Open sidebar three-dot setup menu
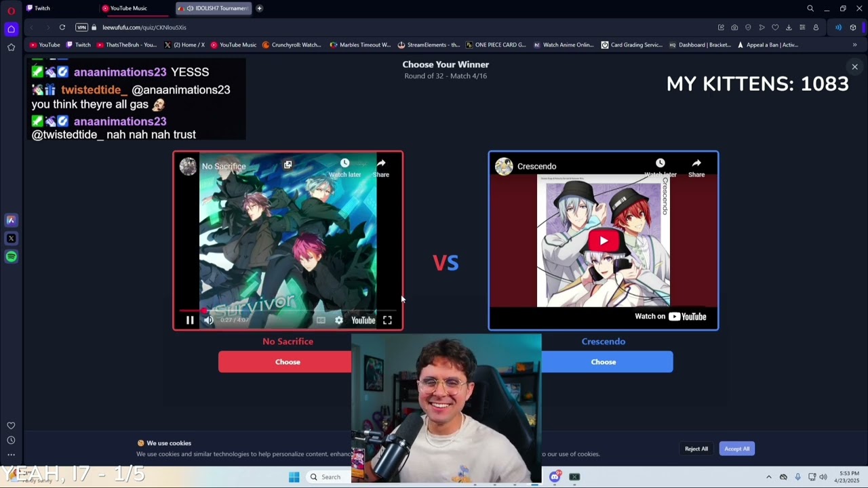This screenshot has height=488, width=868. click(11, 455)
